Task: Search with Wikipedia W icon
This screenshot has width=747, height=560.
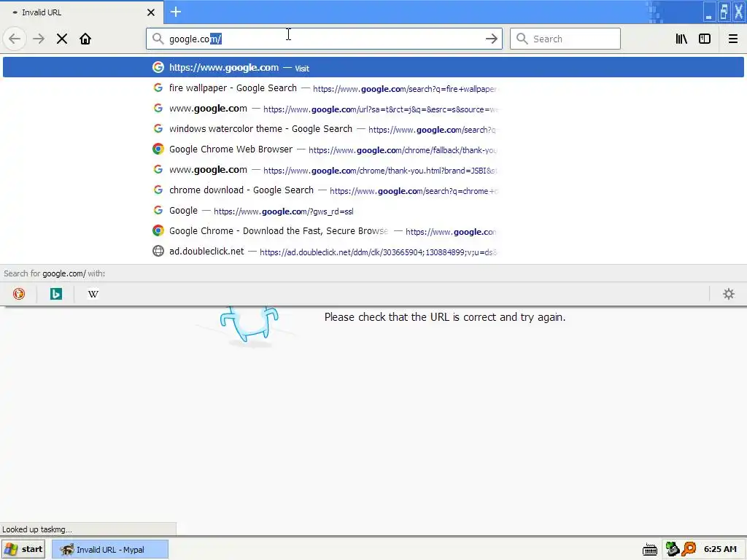Action: click(x=93, y=294)
